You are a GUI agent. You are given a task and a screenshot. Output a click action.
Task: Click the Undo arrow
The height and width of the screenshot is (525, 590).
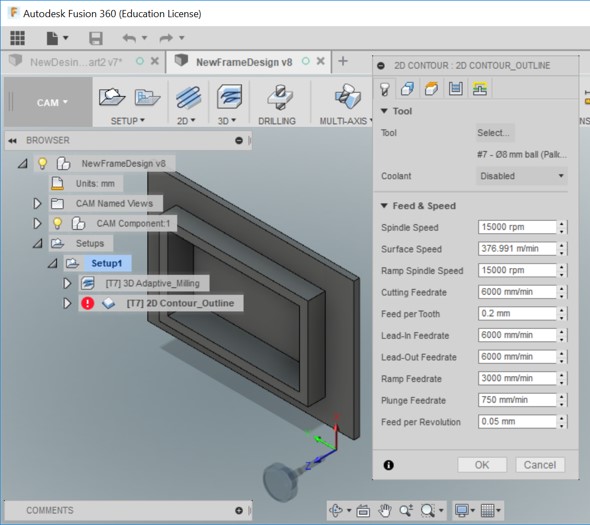click(x=129, y=38)
